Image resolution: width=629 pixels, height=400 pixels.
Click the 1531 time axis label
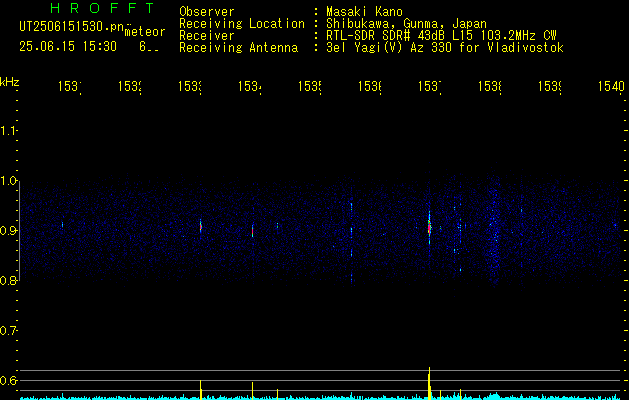click(70, 86)
